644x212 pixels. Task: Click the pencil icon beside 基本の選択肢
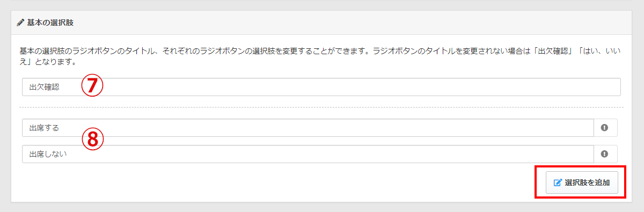[x=20, y=23]
